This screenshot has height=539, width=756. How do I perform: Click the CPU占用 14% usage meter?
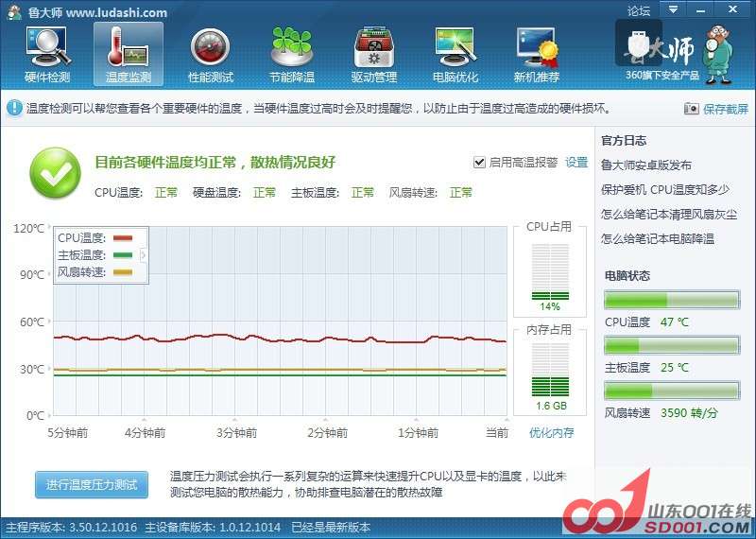550,272
